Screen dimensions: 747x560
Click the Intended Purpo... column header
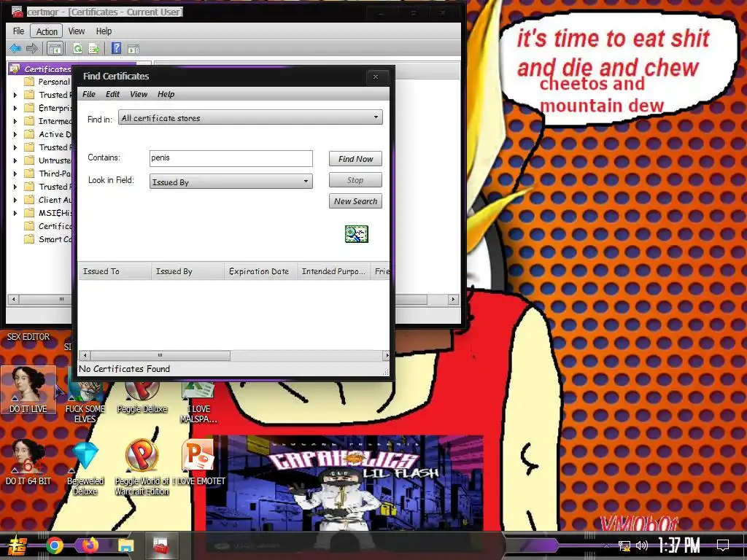[333, 271]
